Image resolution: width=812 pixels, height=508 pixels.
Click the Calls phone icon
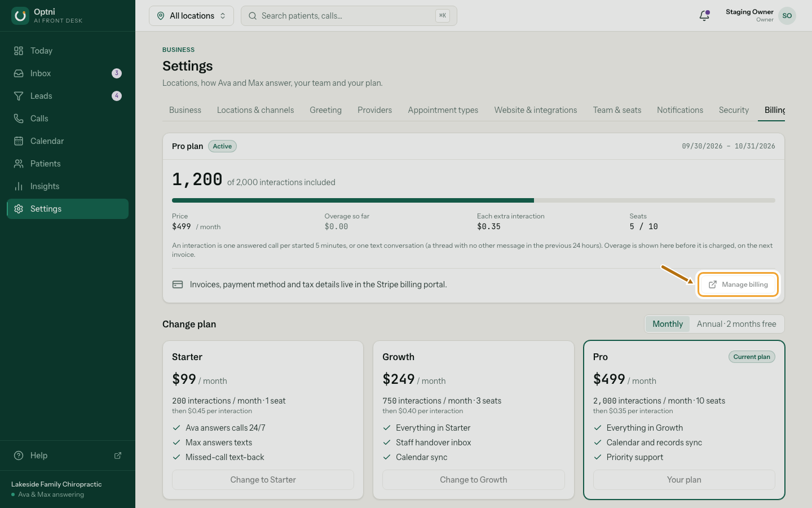click(19, 119)
